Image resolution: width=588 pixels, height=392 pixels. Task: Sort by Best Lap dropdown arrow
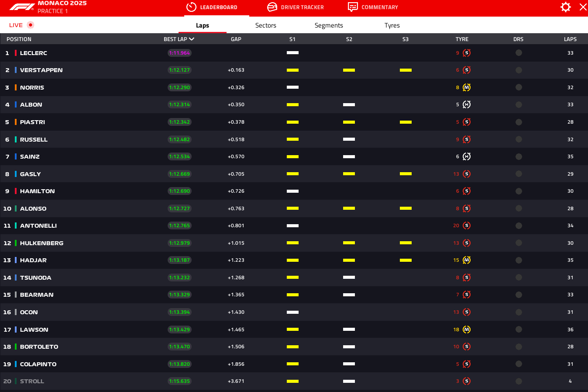coord(192,39)
